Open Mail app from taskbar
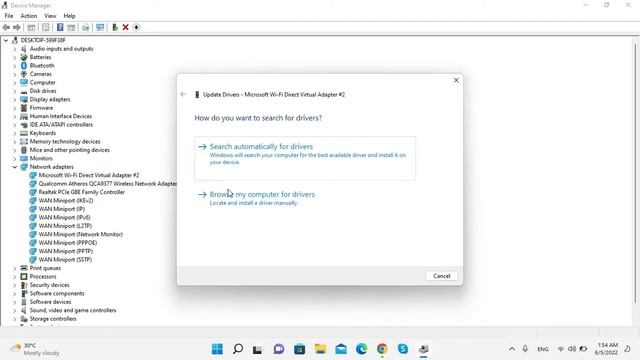Viewport: 640px width, 360px height. point(341,349)
